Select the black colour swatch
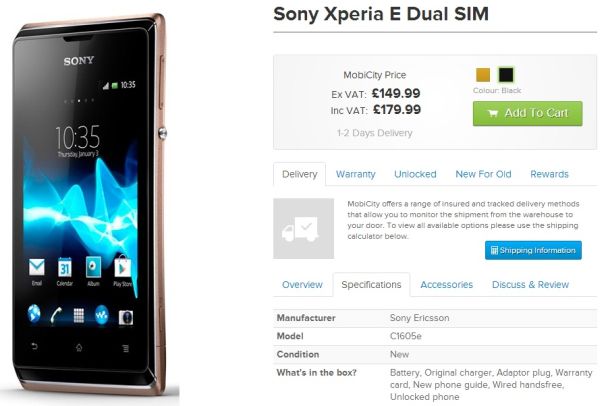 [506, 75]
